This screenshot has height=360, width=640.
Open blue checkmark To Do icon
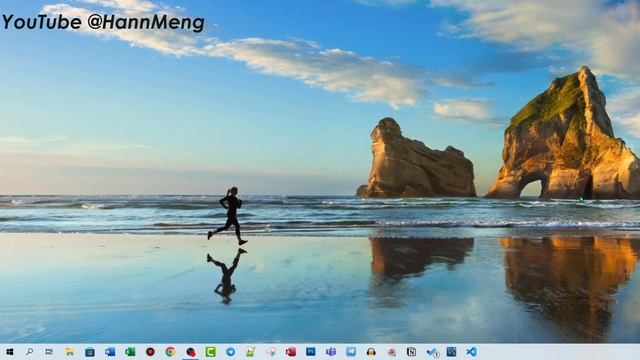click(x=432, y=352)
